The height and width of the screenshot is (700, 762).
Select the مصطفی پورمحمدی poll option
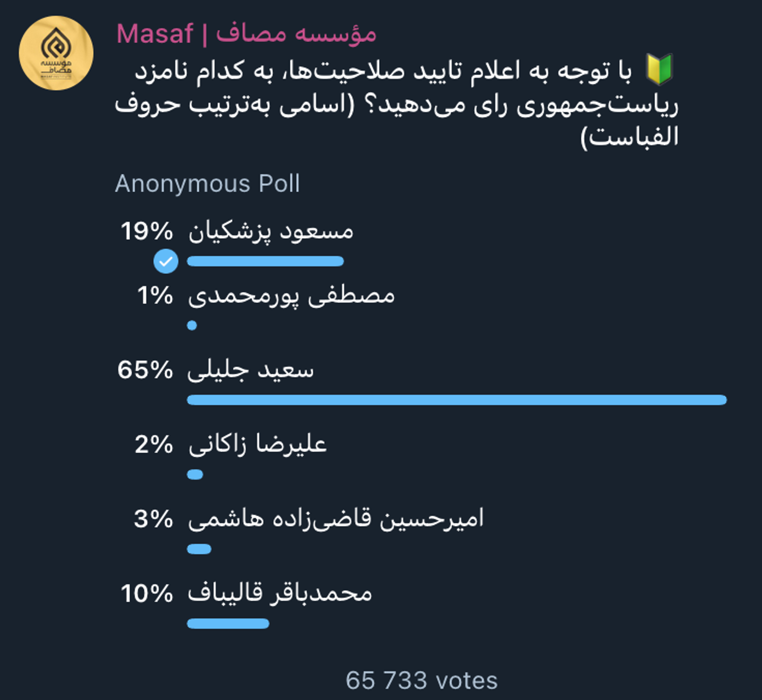click(291, 296)
